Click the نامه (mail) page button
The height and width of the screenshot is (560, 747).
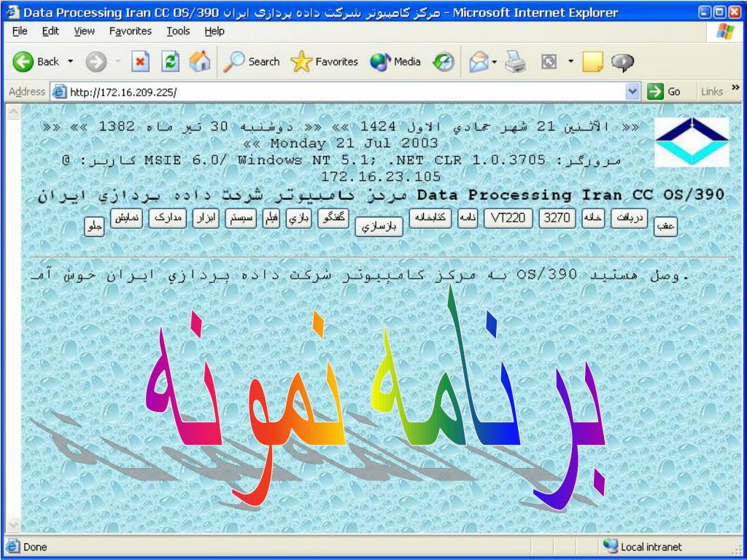point(468,218)
